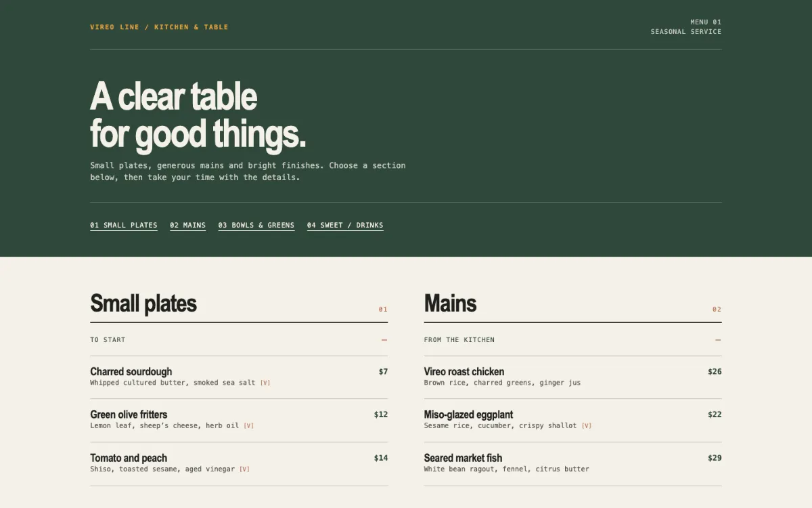The image size is (812, 508).
Task: Click the White bean ragout description
Action: coord(506,469)
